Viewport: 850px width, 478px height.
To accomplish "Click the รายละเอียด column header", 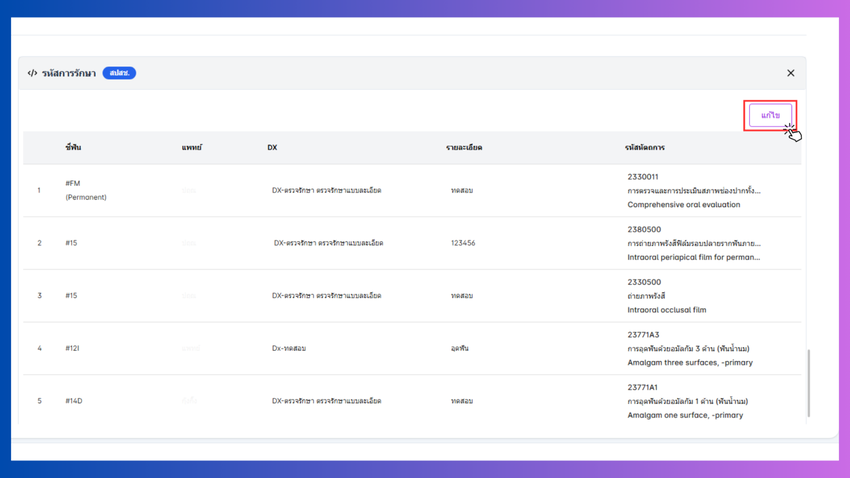I will coord(464,147).
